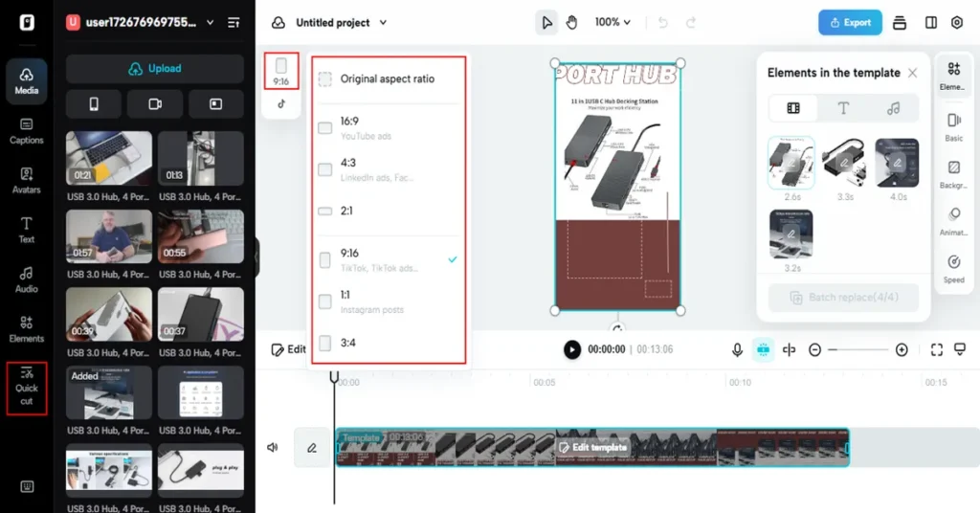Click the keyboard shortcuts icon at sidebar bottom

click(27, 486)
